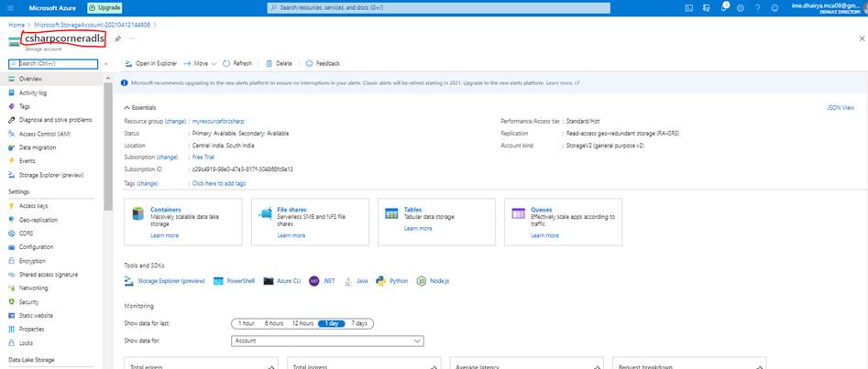Open the Directory + subscription filter icon
The height and width of the screenshot is (369, 868).
point(707,7)
